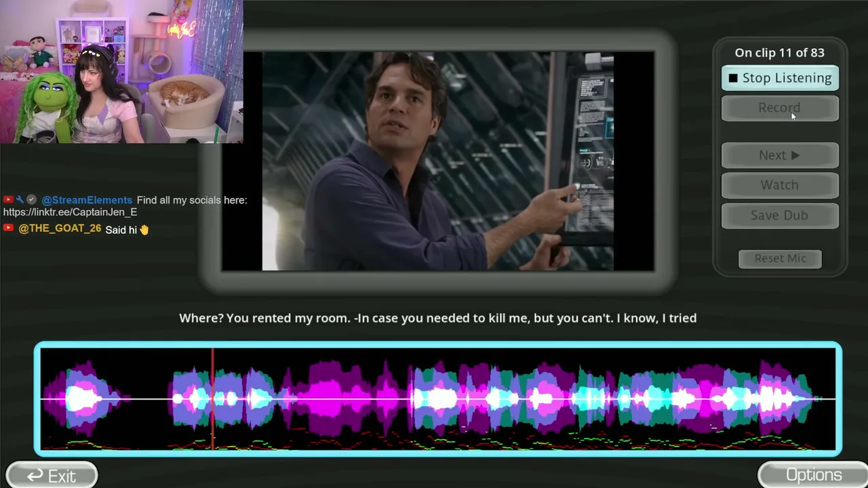Image resolution: width=868 pixels, height=488 pixels.
Task: Go to the Next clip
Action: (780, 155)
